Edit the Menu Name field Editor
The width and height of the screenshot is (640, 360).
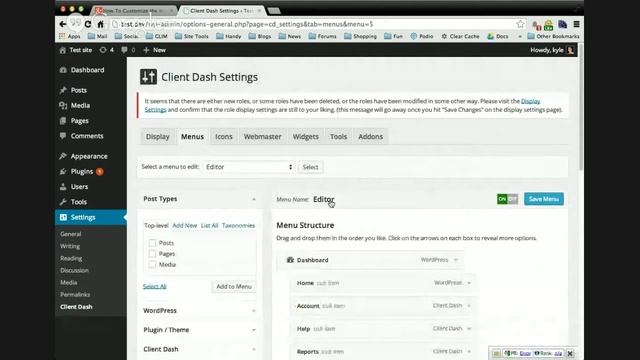tap(324, 199)
